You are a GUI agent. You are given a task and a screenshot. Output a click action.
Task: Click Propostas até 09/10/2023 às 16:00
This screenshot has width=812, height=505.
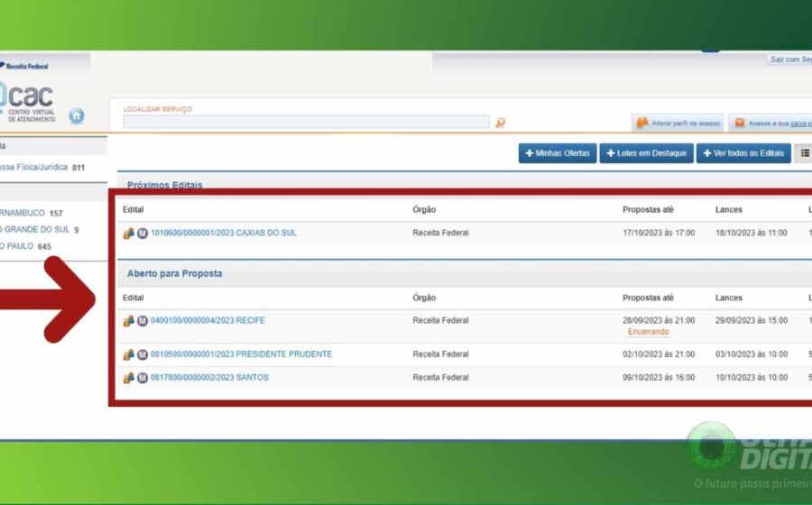pos(659,378)
